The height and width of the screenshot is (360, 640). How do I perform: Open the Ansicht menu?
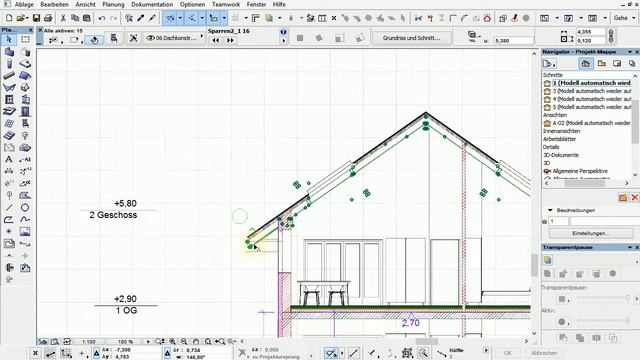[85, 4]
